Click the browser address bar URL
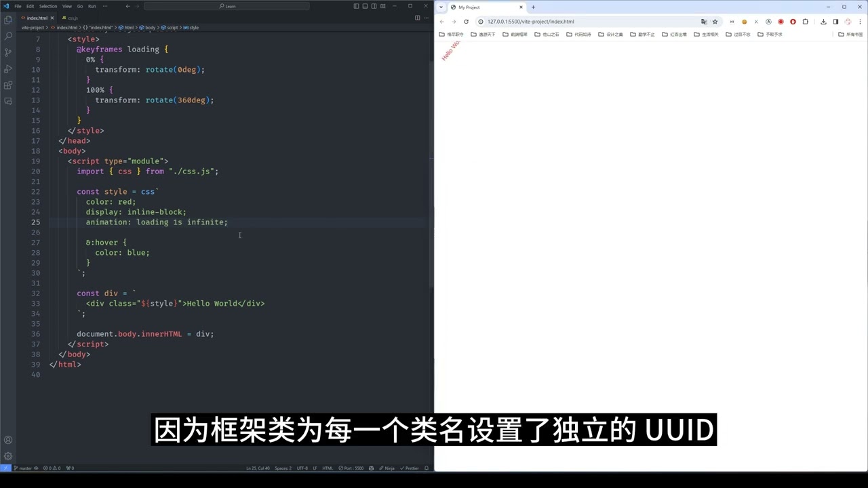The width and height of the screenshot is (868, 488). (530, 22)
